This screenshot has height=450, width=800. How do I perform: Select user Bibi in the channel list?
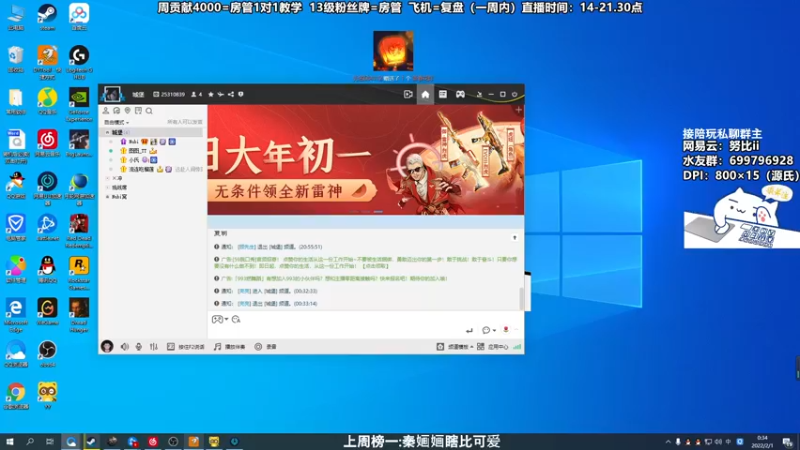133,141
